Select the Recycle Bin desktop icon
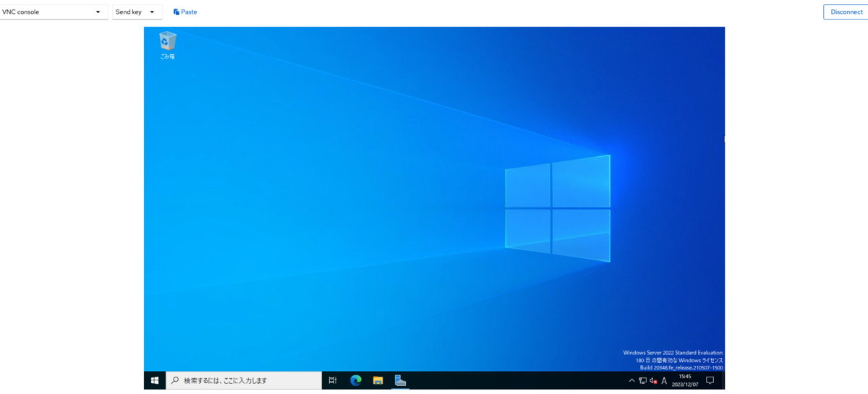This screenshot has width=868, height=394. coord(167,46)
